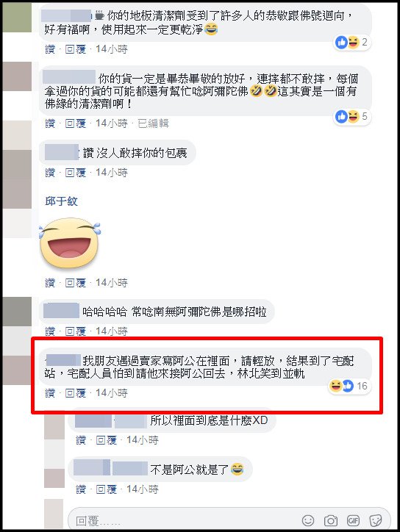The height and width of the screenshot is (532, 400).
Task: Open the emoji picker in reply box
Action: click(308, 520)
